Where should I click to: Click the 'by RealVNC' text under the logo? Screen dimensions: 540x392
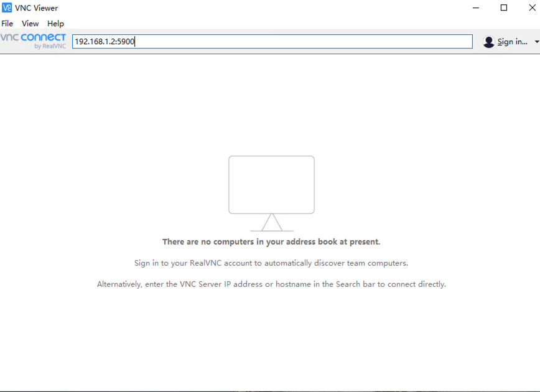[50, 47]
